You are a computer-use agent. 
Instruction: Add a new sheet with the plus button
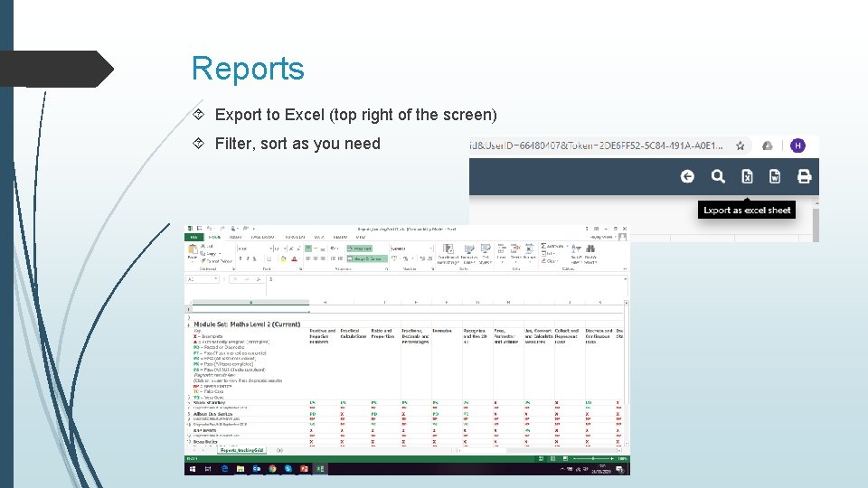pos(279,450)
